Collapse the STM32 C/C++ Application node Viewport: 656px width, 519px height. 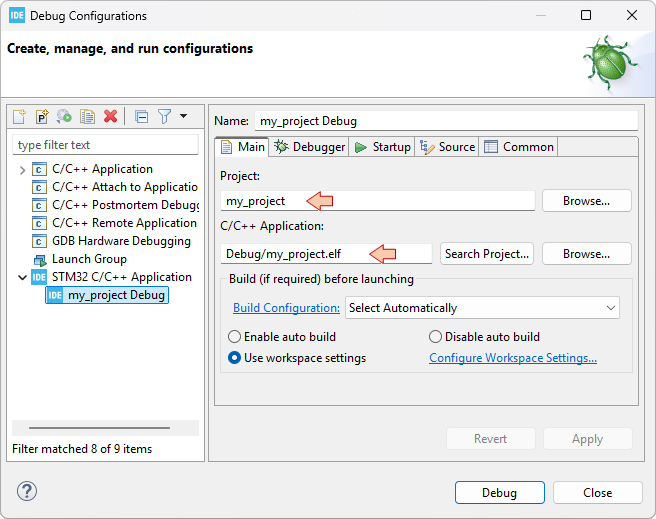22,278
